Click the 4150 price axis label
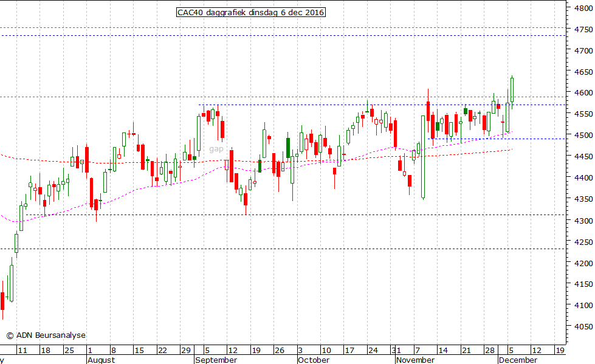 point(583,284)
